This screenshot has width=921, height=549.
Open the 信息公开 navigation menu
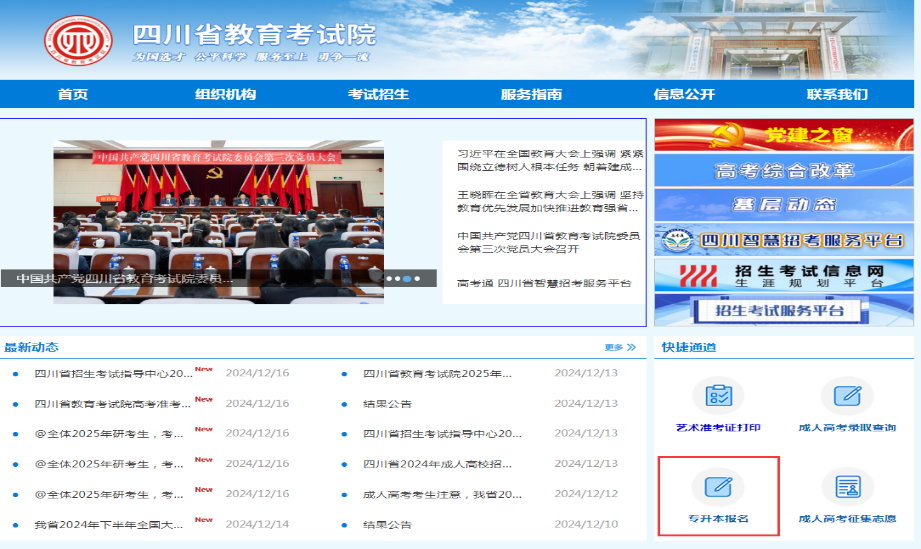[x=684, y=95]
